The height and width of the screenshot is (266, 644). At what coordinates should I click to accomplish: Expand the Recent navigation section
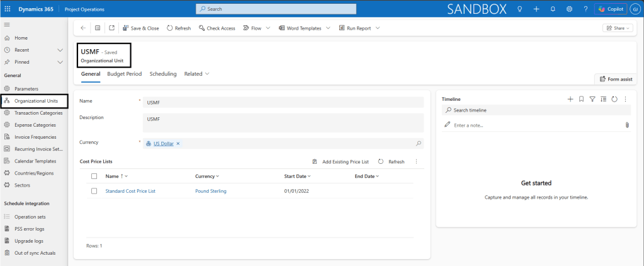pyautogui.click(x=60, y=50)
